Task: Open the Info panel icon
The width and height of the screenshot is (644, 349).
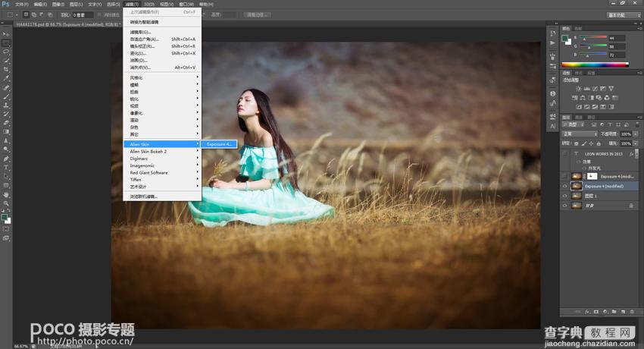Action: (x=553, y=93)
